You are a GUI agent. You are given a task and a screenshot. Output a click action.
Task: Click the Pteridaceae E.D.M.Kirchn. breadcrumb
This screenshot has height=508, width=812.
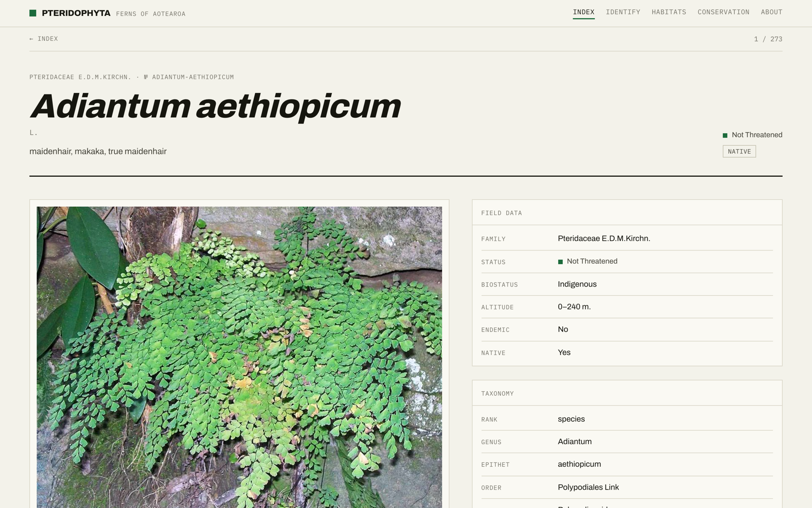click(80, 77)
